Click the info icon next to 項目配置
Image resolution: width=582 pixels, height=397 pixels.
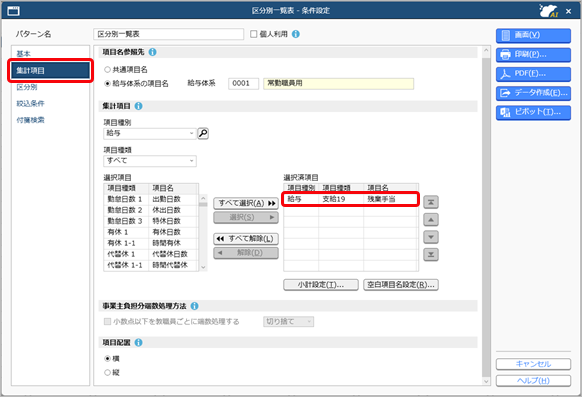(x=138, y=342)
